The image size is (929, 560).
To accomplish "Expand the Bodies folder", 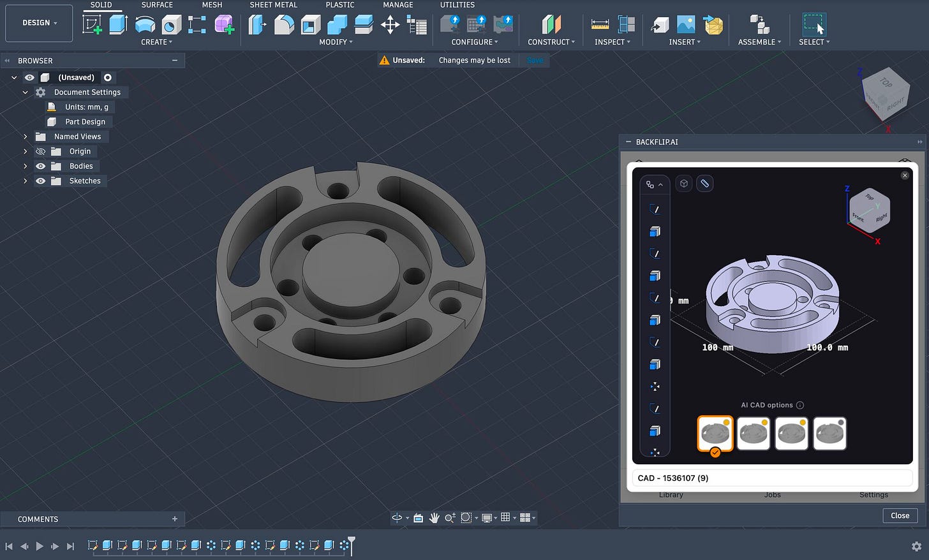I will (26, 166).
